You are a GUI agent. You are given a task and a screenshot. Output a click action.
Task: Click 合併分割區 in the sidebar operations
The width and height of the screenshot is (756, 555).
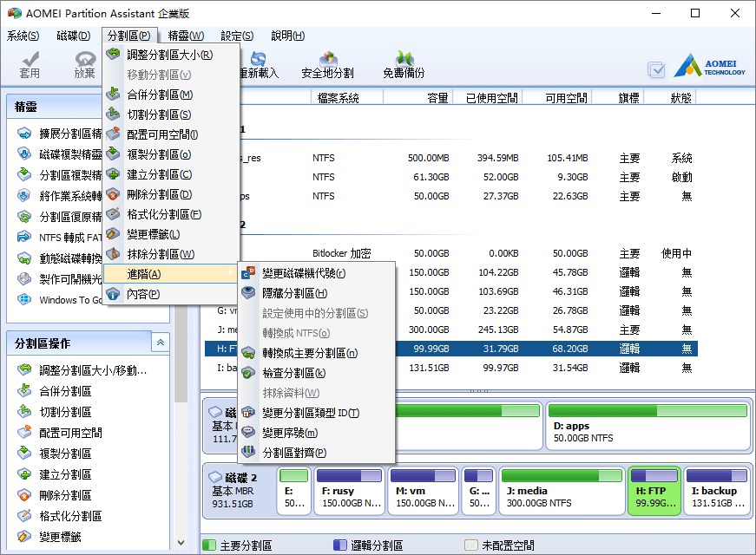[65, 391]
